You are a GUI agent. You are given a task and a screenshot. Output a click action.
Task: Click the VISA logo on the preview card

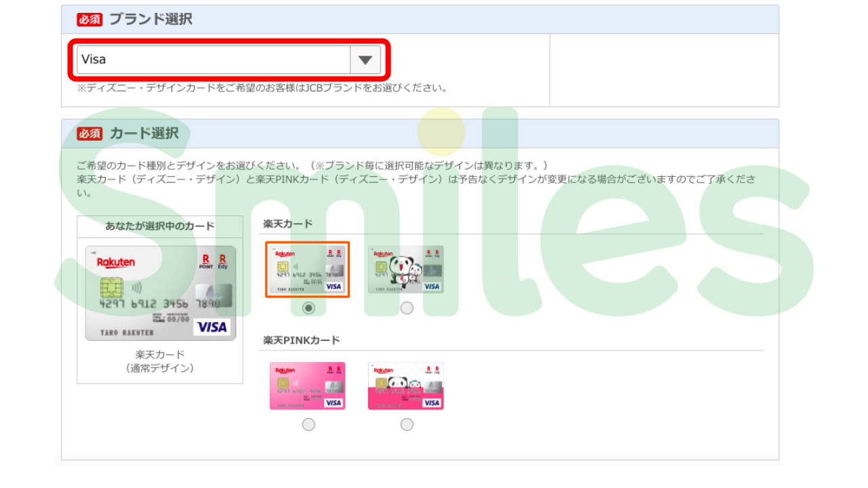(x=212, y=327)
